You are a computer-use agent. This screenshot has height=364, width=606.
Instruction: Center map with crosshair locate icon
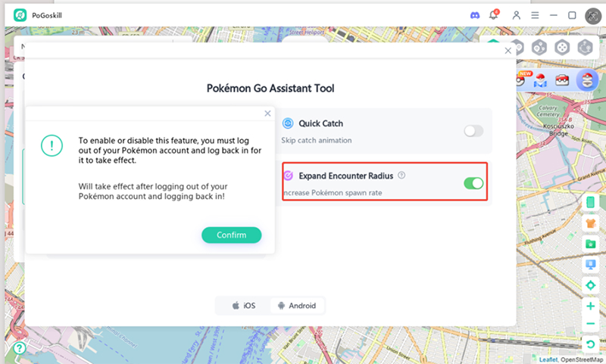pyautogui.click(x=590, y=285)
